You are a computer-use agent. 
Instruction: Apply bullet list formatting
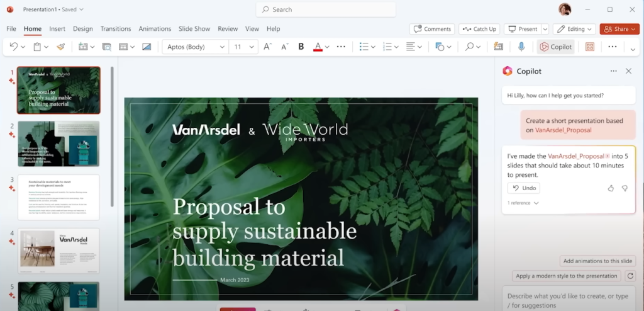(364, 47)
